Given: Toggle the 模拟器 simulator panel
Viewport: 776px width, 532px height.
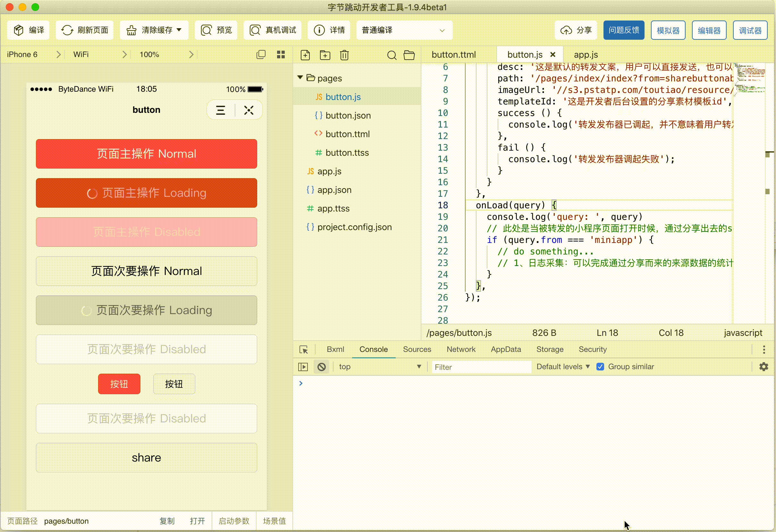Looking at the screenshot, I should click(x=668, y=30).
